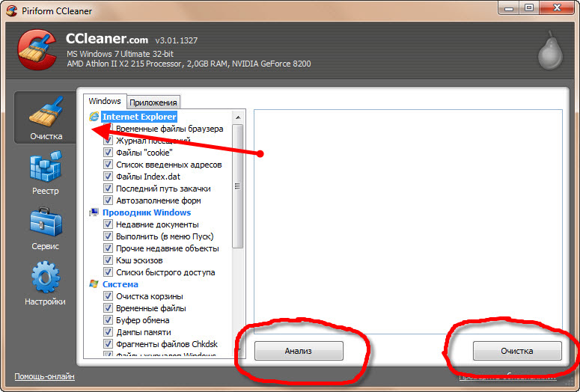Toggle Фрагменты файлов Chkdsk checkbox
The height and width of the screenshot is (392, 580).
click(108, 344)
